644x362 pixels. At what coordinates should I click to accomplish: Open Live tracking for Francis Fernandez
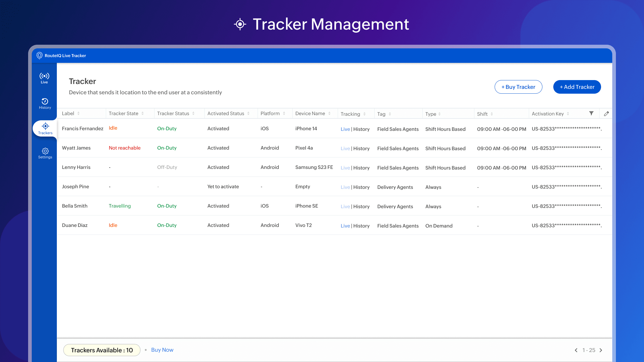pyautogui.click(x=345, y=129)
